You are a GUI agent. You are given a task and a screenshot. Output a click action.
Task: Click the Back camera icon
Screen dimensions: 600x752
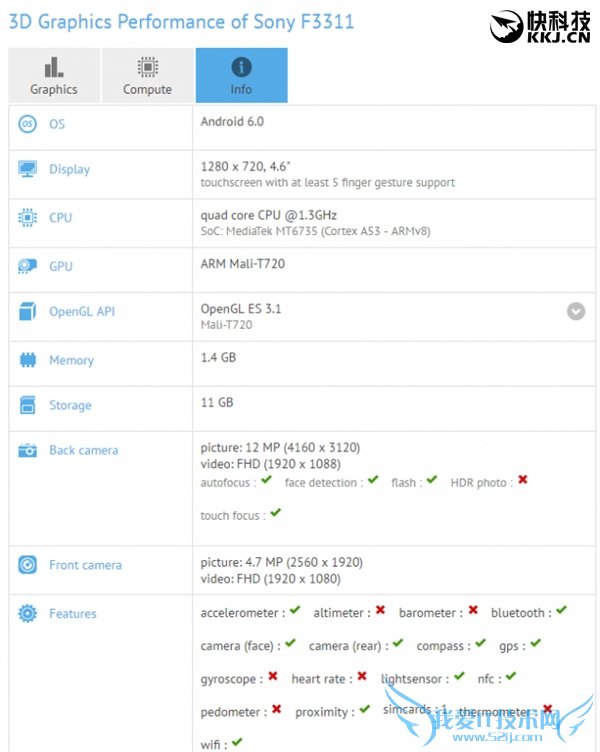pyautogui.click(x=27, y=450)
